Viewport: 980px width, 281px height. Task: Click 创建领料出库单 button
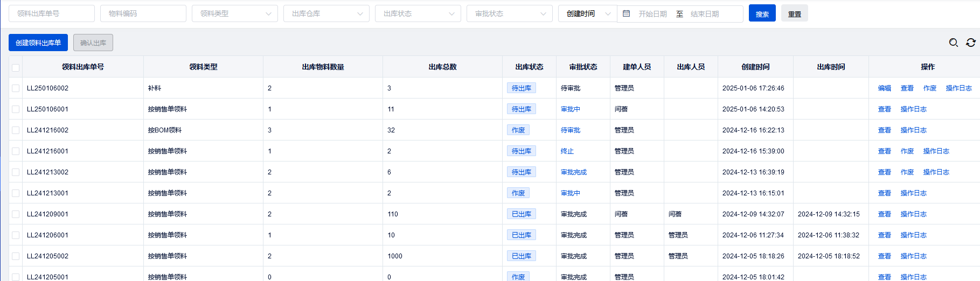[x=38, y=43]
